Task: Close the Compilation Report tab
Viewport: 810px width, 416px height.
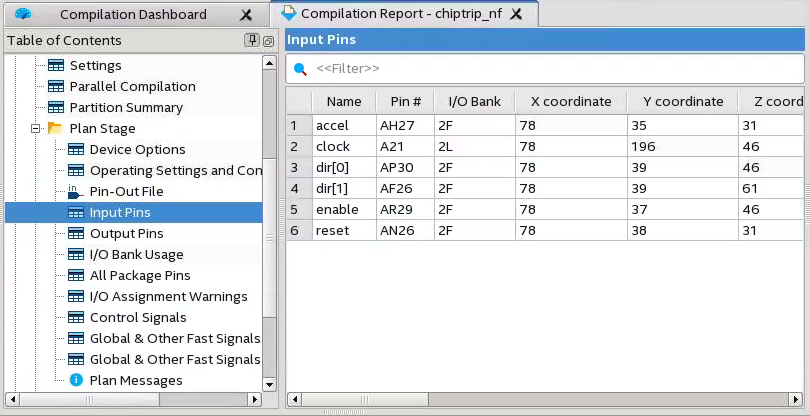Action: pos(517,15)
